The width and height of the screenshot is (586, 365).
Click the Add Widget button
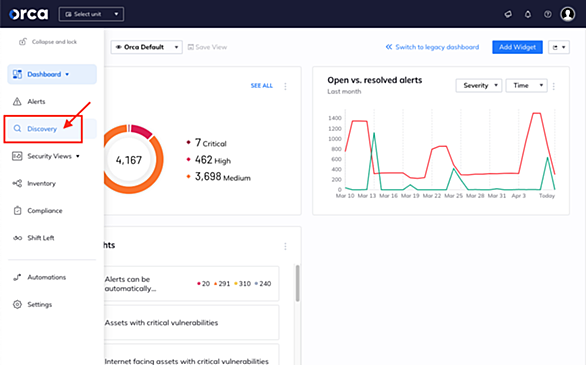coord(517,47)
